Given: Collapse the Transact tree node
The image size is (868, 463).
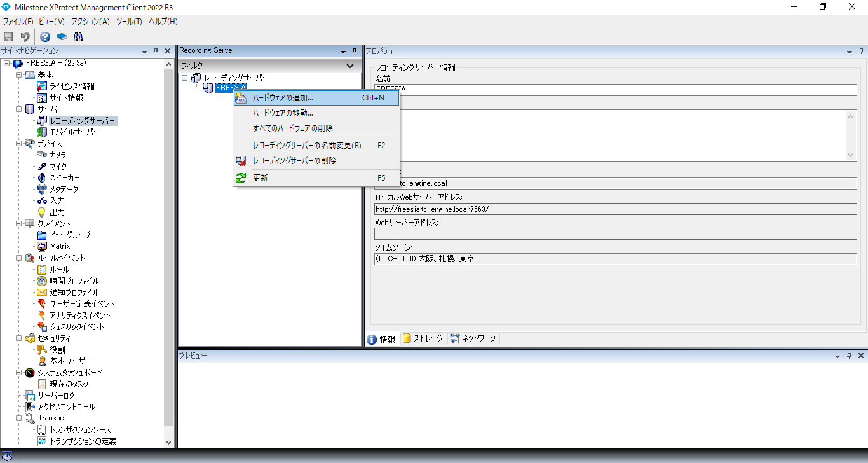Looking at the screenshot, I should [x=19, y=418].
